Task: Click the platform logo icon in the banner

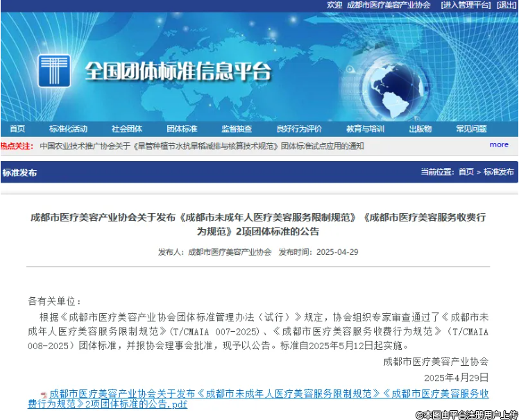Action: pyautogui.click(x=54, y=72)
